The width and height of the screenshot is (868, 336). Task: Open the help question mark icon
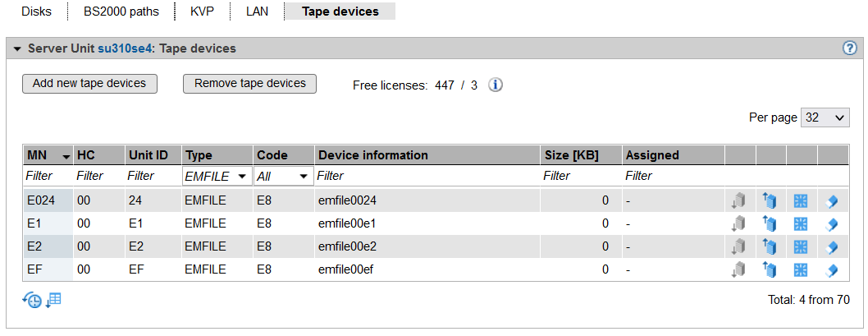(850, 48)
